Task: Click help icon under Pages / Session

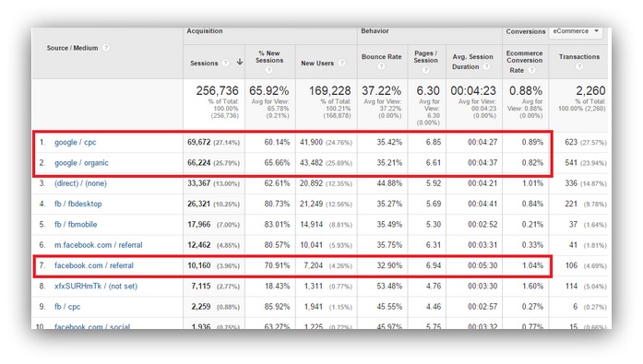Action: pyautogui.click(x=425, y=70)
